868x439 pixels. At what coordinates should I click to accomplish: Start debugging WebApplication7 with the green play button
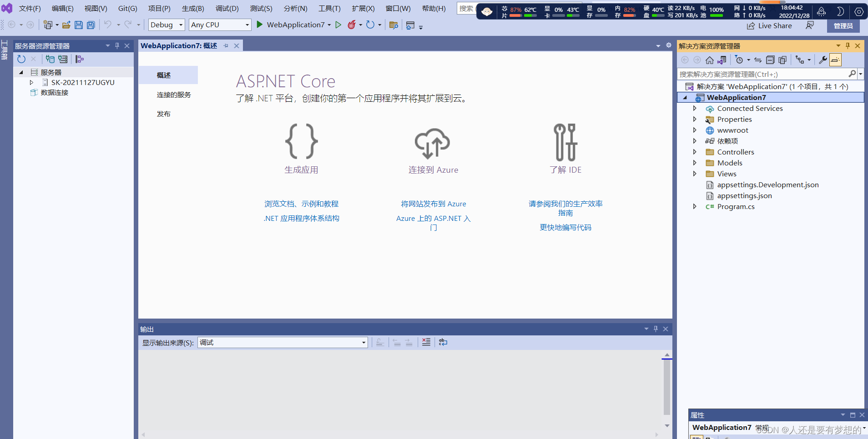tap(260, 25)
